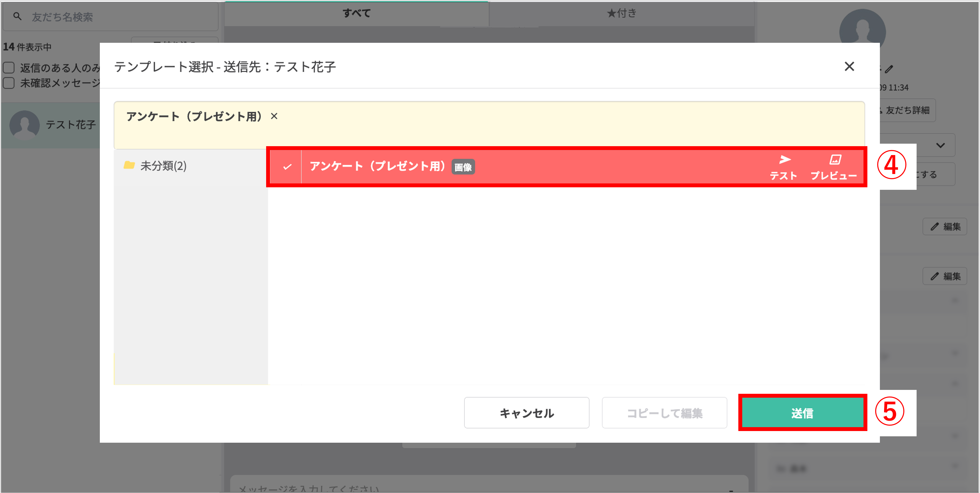Image resolution: width=980 pixels, height=493 pixels.
Task: Click the 友だち詳細 button
Action: pyautogui.click(x=907, y=110)
